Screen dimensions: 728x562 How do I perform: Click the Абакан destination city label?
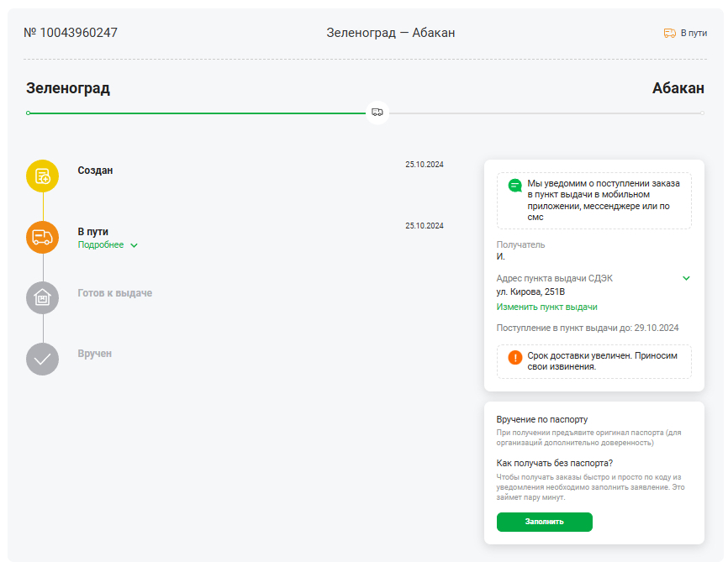pyautogui.click(x=678, y=88)
